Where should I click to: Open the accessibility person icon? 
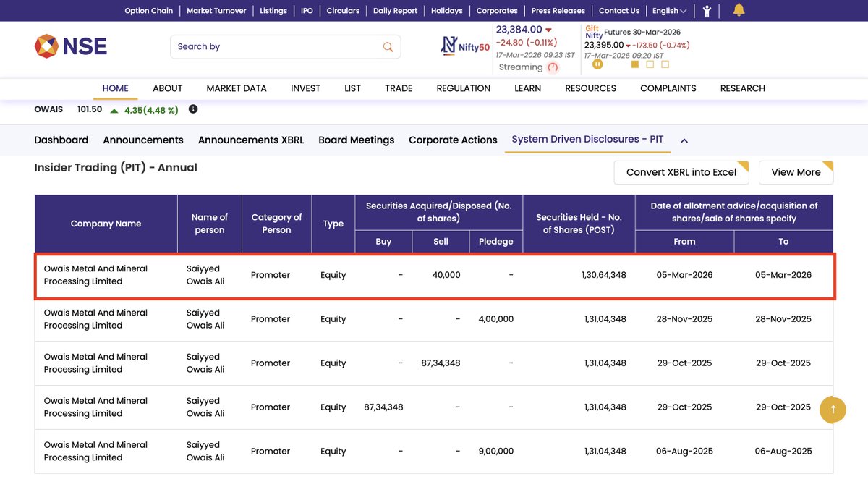707,11
